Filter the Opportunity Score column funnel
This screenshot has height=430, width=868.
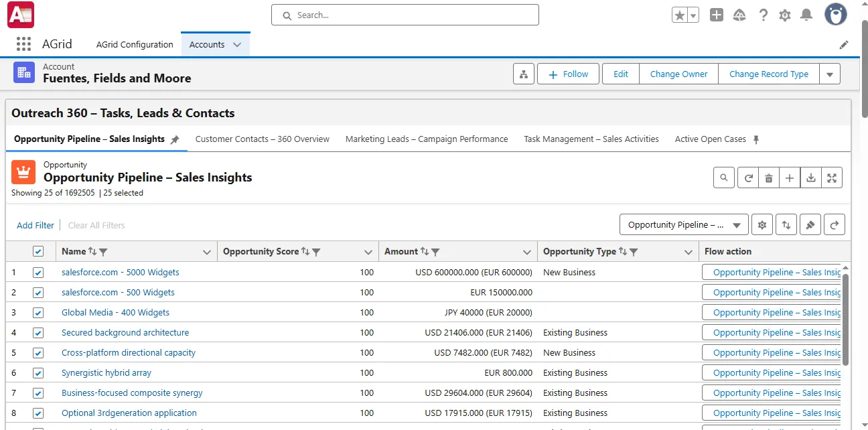[316, 252]
